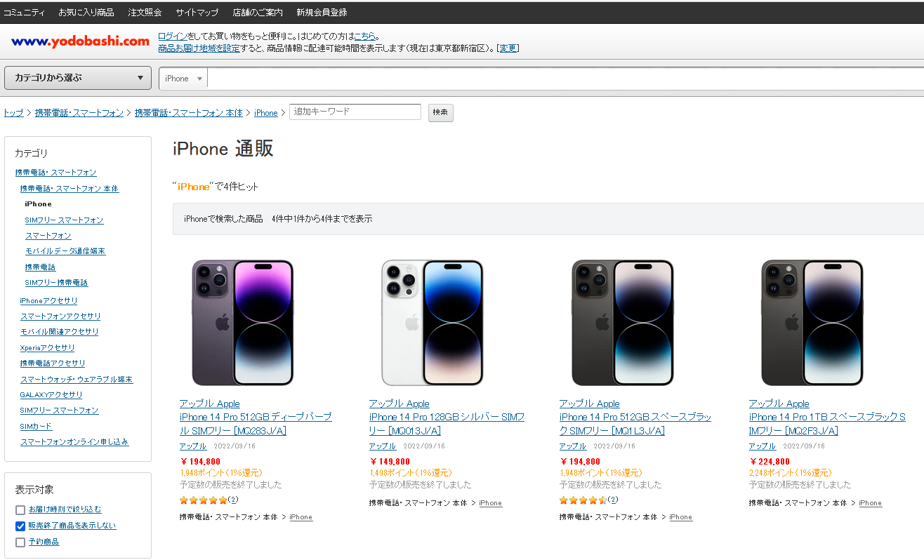Click the 512GB space black iPhone image
The width and height of the screenshot is (924, 560).
[x=623, y=322]
